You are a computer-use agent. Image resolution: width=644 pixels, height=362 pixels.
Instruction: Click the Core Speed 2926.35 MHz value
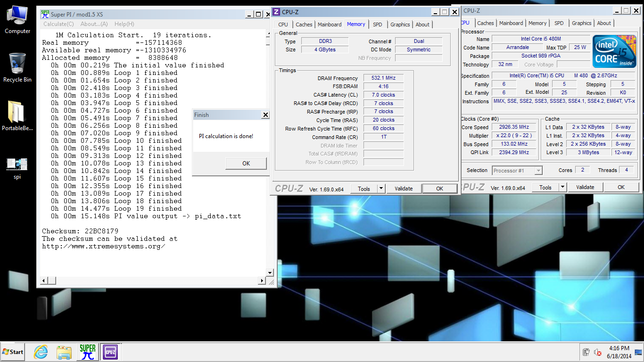(x=514, y=127)
